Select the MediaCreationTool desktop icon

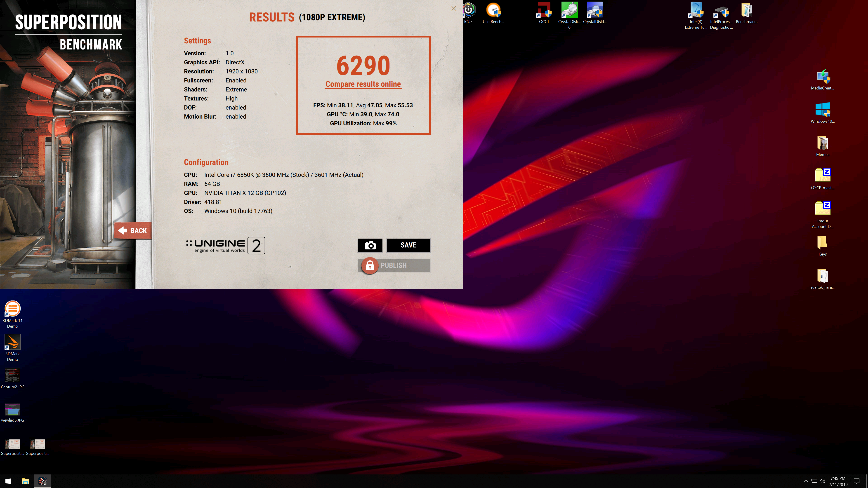(x=823, y=80)
